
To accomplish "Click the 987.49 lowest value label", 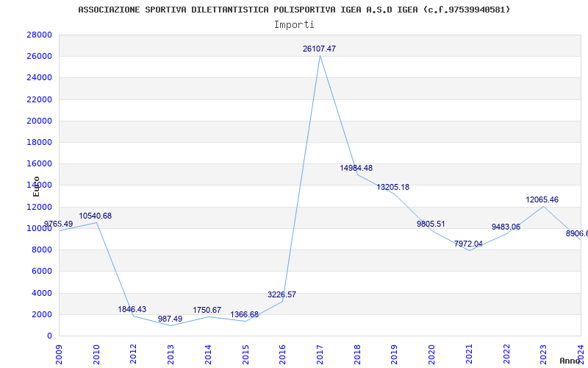I will 170,319.
